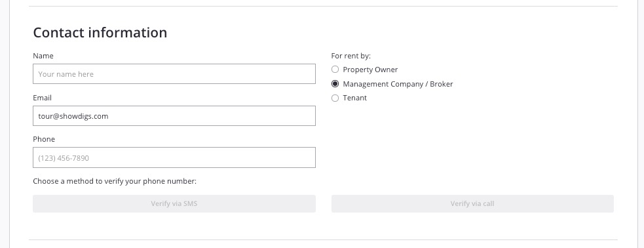
Task: Click the 'Choose a method to verify' text
Action: click(x=115, y=181)
